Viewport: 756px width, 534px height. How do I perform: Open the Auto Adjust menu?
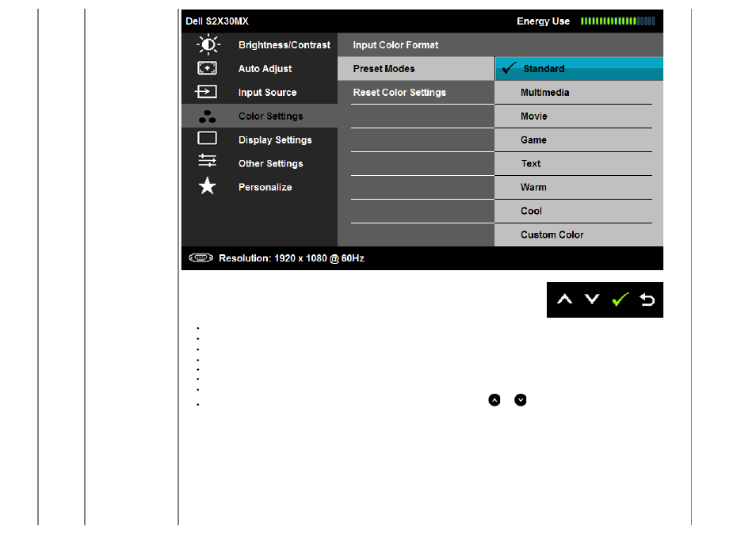click(x=259, y=68)
